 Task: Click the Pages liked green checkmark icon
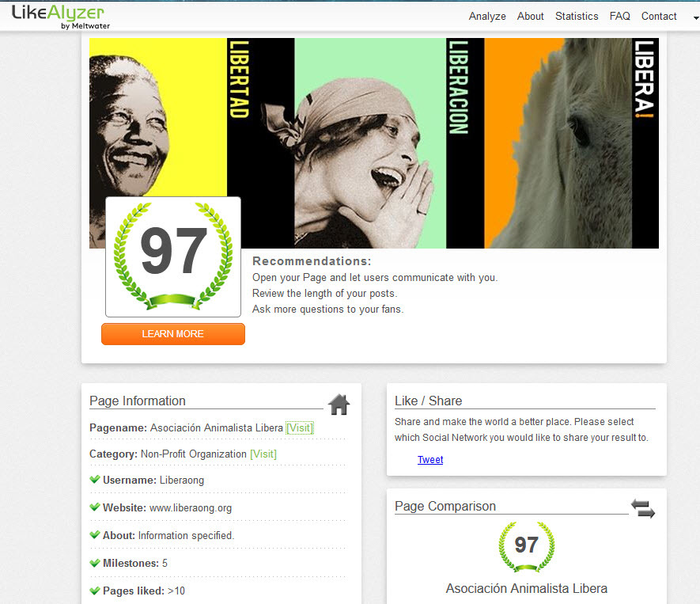pos(95,591)
